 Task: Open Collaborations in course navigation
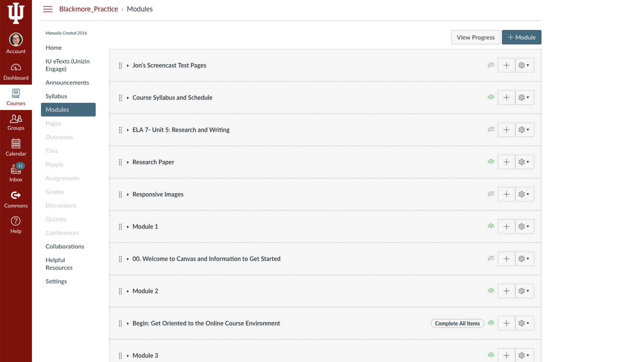click(65, 246)
